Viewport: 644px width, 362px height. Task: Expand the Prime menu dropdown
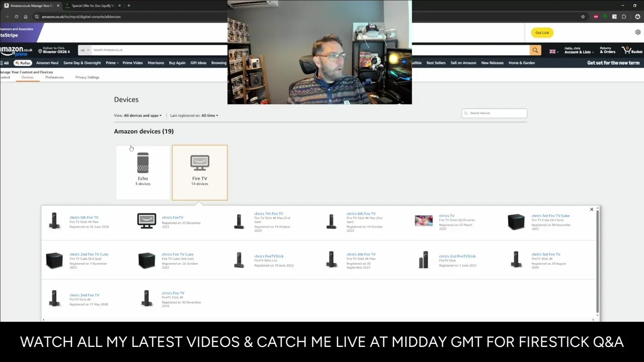tap(112, 63)
